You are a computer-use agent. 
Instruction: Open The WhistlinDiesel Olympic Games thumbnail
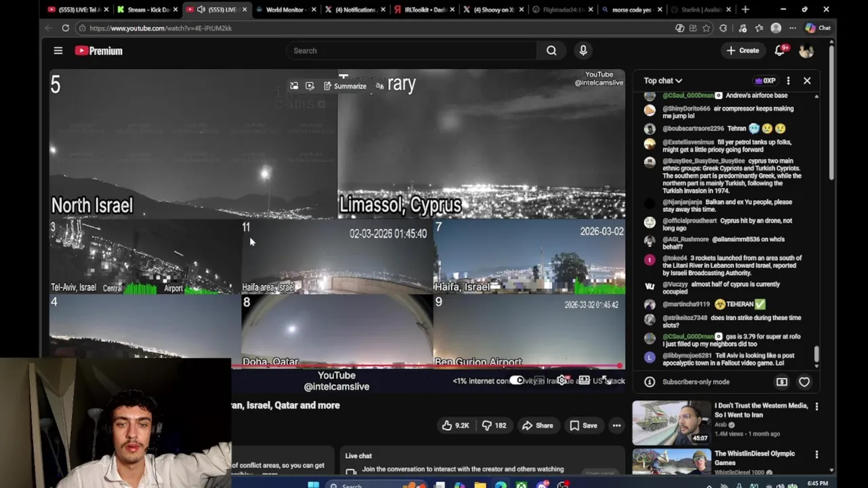tap(671, 462)
